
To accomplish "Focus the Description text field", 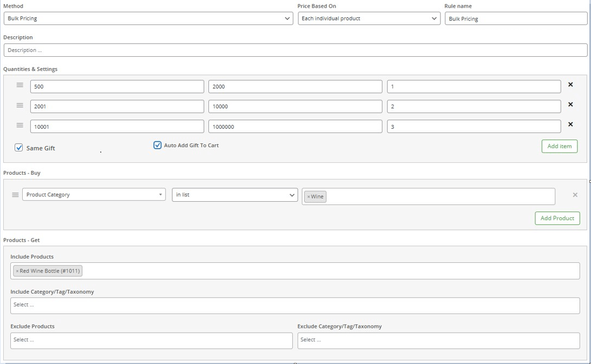I will click(x=295, y=50).
